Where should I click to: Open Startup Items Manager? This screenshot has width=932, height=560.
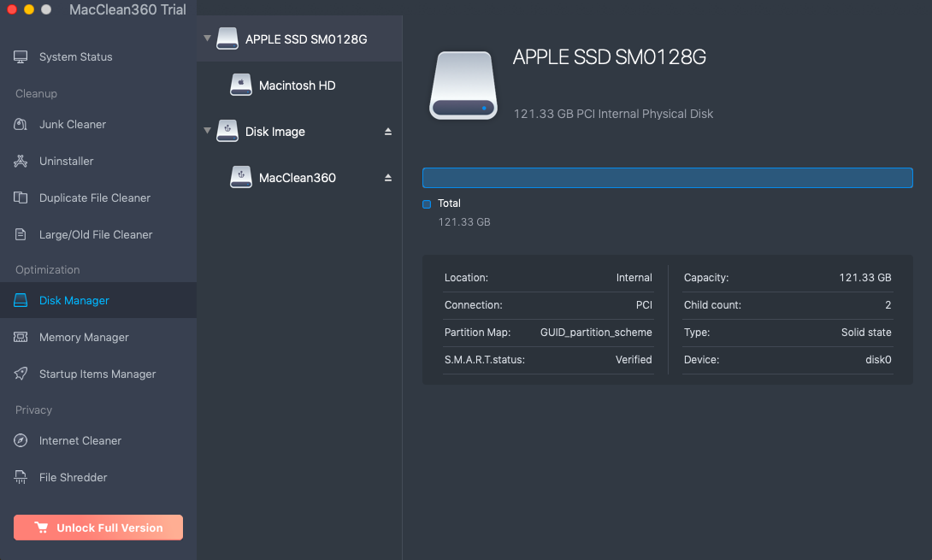(x=98, y=374)
